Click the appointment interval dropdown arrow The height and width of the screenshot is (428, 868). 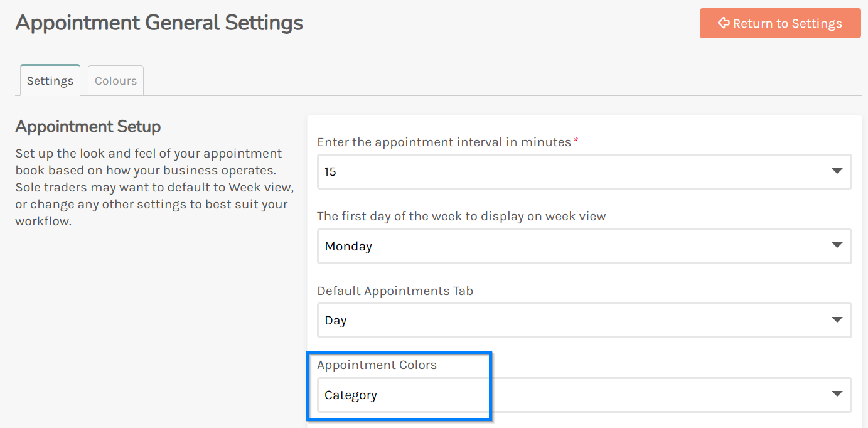pos(837,171)
